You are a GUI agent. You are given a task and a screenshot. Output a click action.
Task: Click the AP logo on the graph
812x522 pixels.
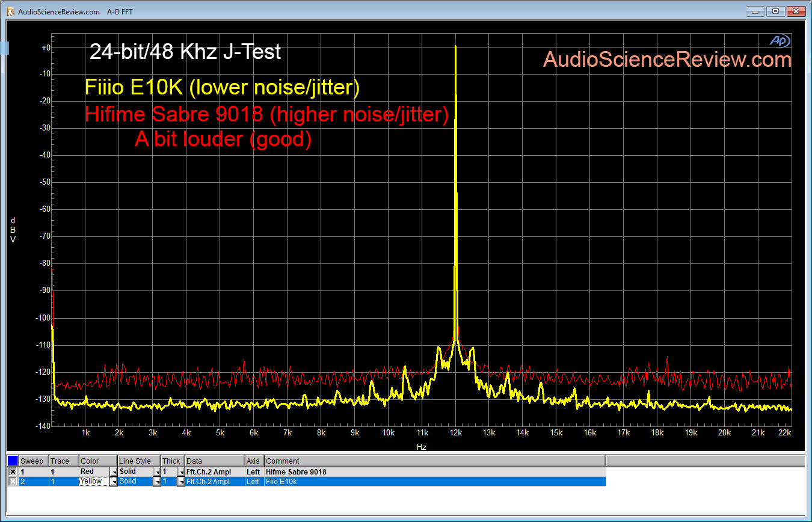781,41
